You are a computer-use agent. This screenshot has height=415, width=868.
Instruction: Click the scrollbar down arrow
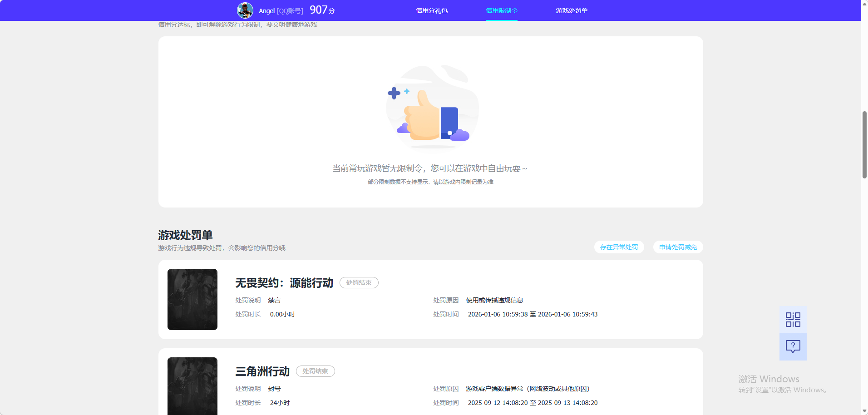(864, 411)
